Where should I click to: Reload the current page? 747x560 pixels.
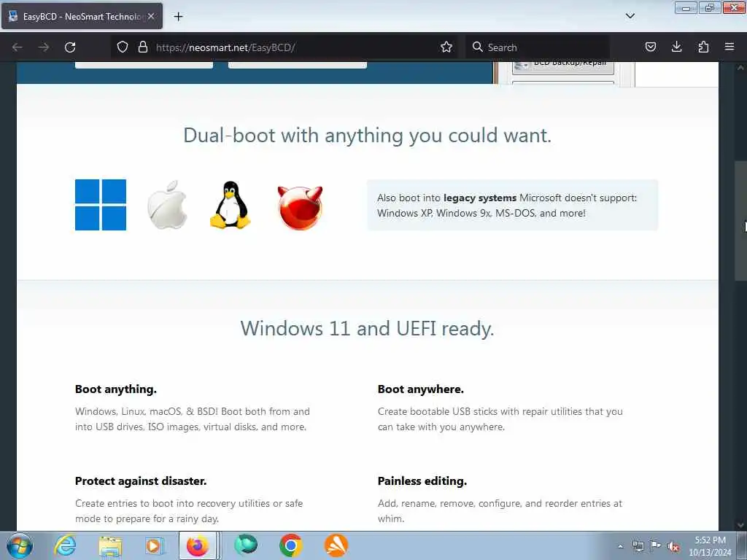pos(70,47)
